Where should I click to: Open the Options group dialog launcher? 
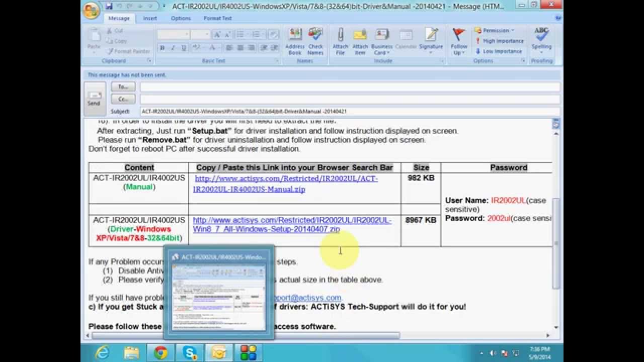[523, 61]
